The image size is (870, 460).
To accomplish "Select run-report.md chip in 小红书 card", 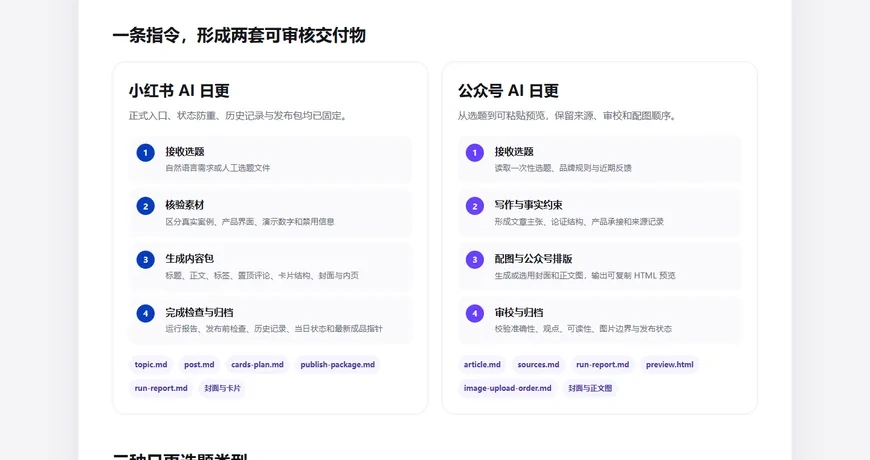I will coord(161,388).
